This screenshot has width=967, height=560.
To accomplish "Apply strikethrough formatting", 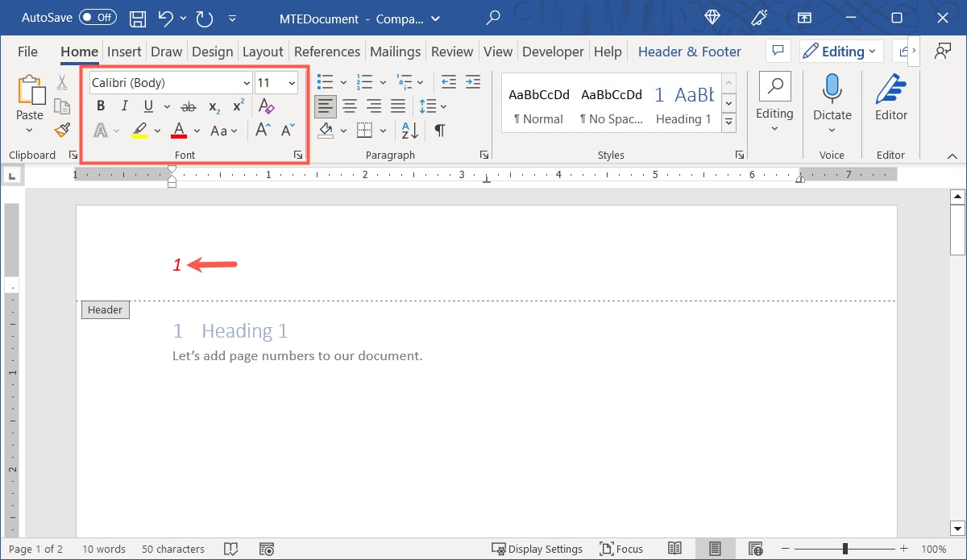I will (x=188, y=106).
